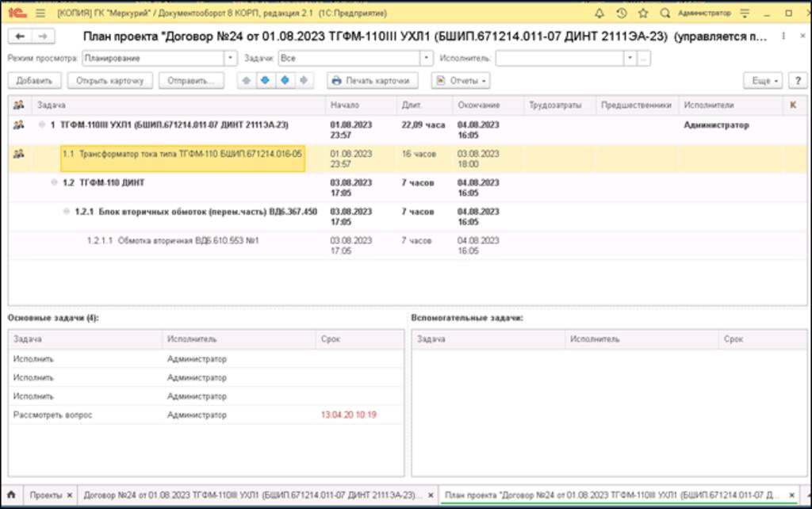
Task: Click the search magnifier icon
Action: click(665, 13)
